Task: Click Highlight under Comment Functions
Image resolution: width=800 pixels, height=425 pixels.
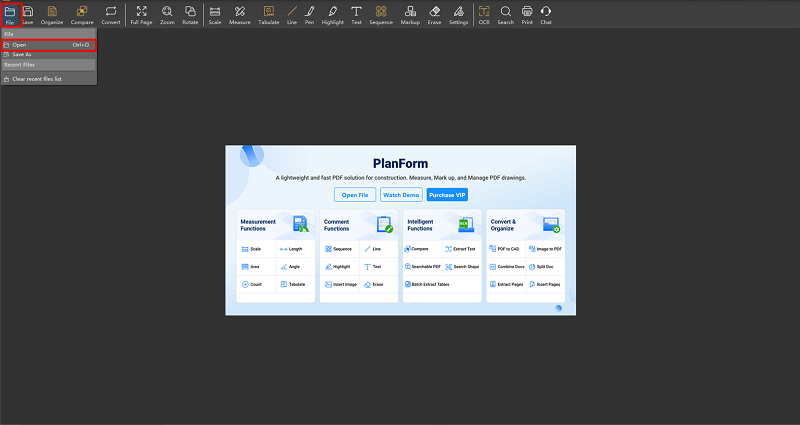Action: click(x=338, y=267)
